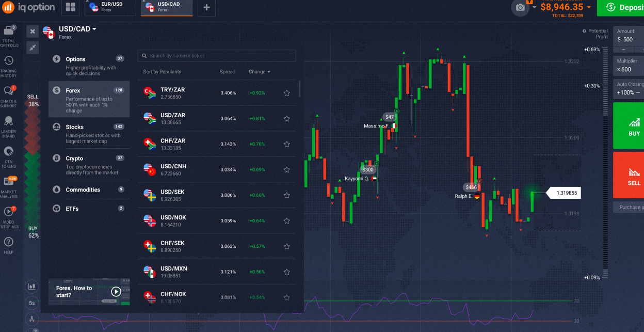Viewport: 644px width, 332px height.
Task: Select the TRY/ZAR row
Action: pyautogui.click(x=217, y=93)
